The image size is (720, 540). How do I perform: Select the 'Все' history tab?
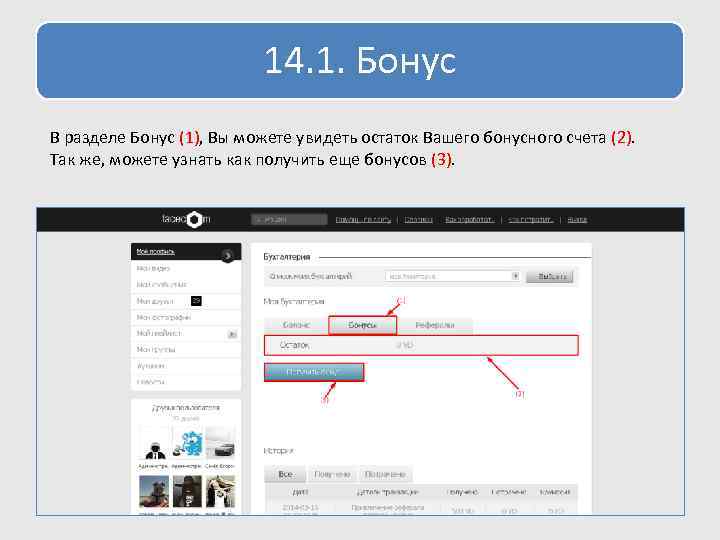pyautogui.click(x=285, y=474)
